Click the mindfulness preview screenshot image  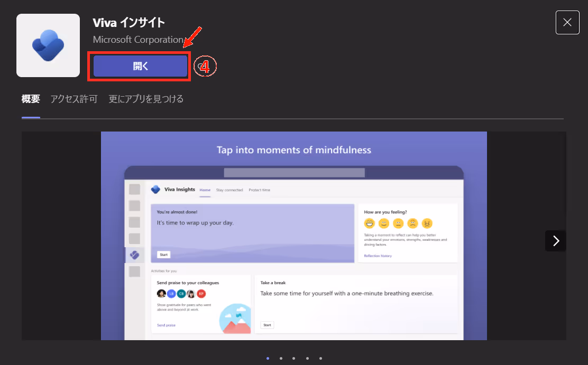click(x=294, y=236)
